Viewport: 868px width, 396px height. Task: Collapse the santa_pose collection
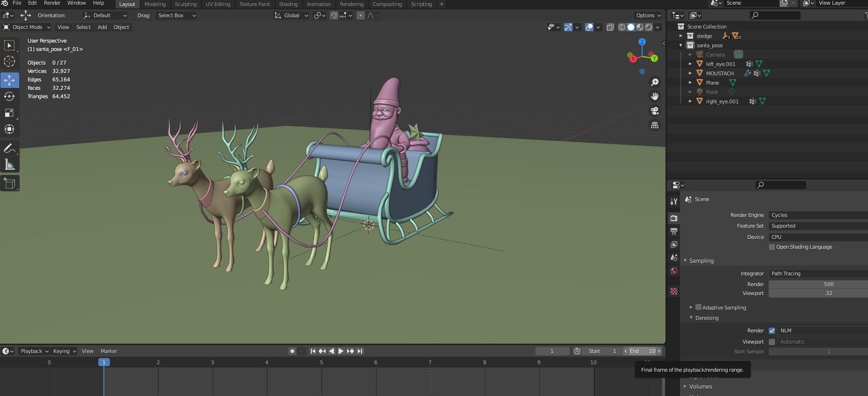[x=681, y=45]
